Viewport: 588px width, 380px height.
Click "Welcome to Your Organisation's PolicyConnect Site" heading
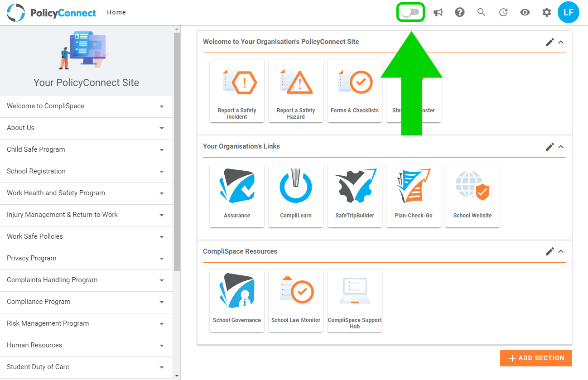(x=281, y=42)
